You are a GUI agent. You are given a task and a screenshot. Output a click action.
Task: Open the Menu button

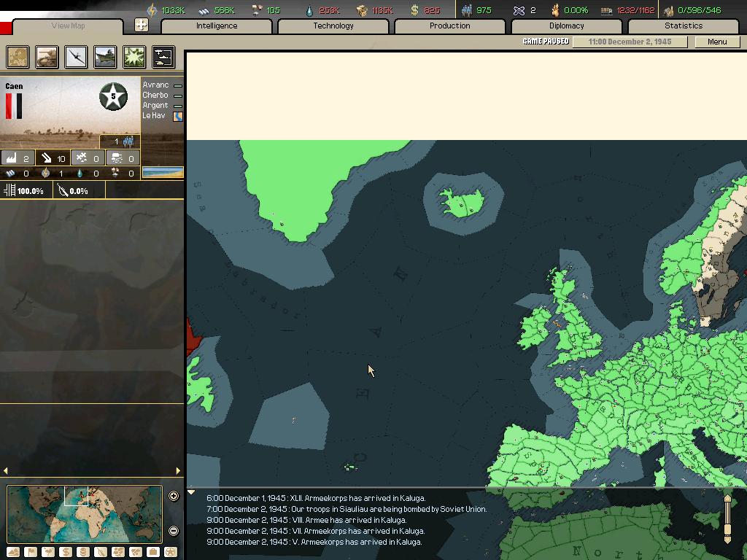[x=716, y=42]
